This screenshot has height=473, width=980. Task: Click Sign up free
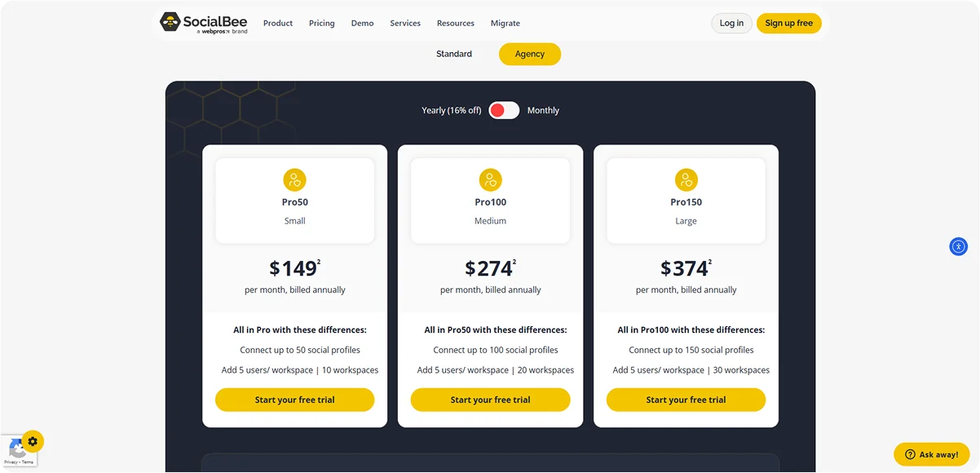(x=788, y=23)
